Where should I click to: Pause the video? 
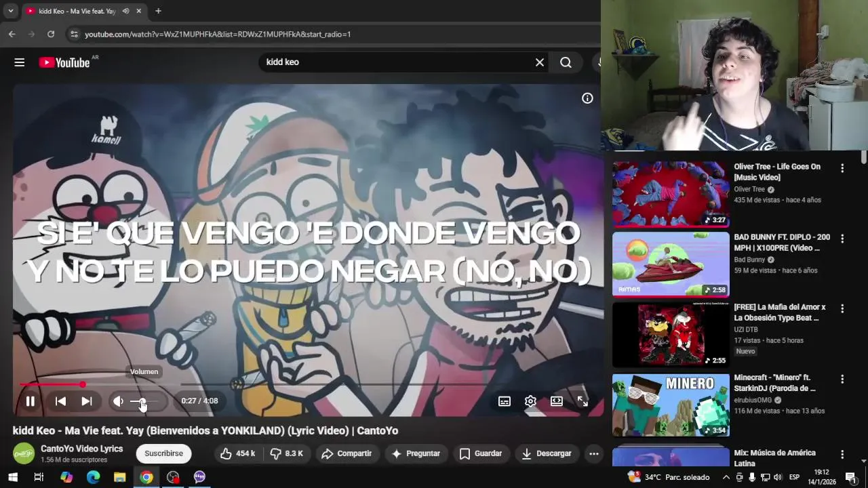(30, 401)
